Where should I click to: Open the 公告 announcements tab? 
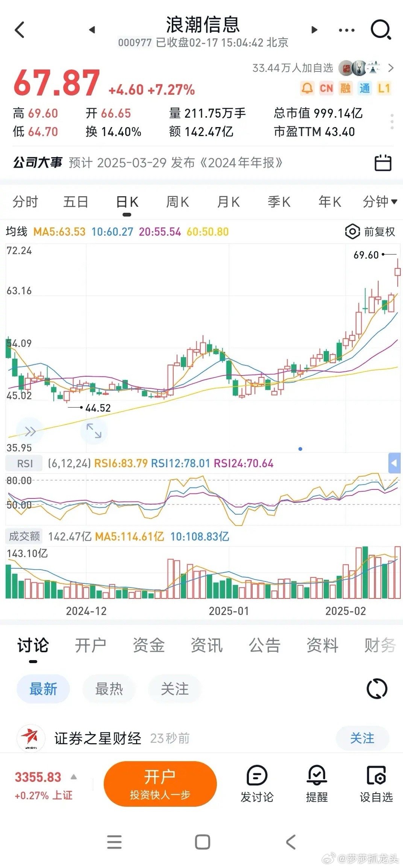click(265, 645)
